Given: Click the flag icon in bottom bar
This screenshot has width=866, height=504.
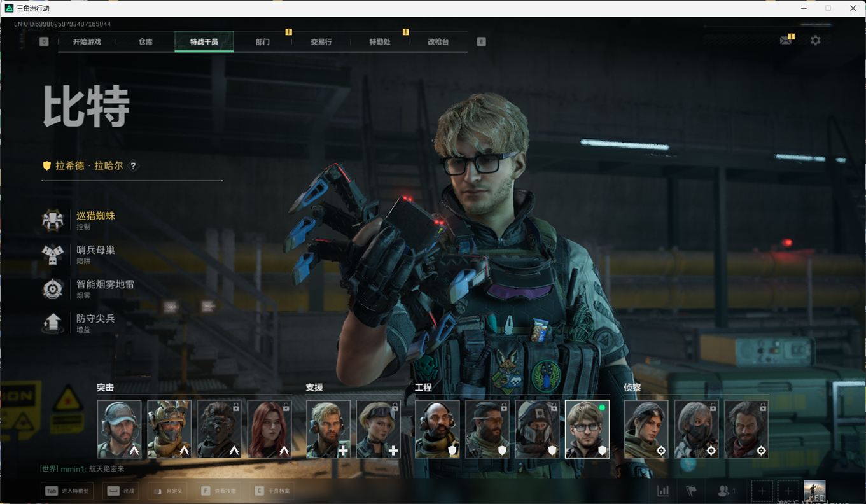Looking at the screenshot, I should 691,491.
